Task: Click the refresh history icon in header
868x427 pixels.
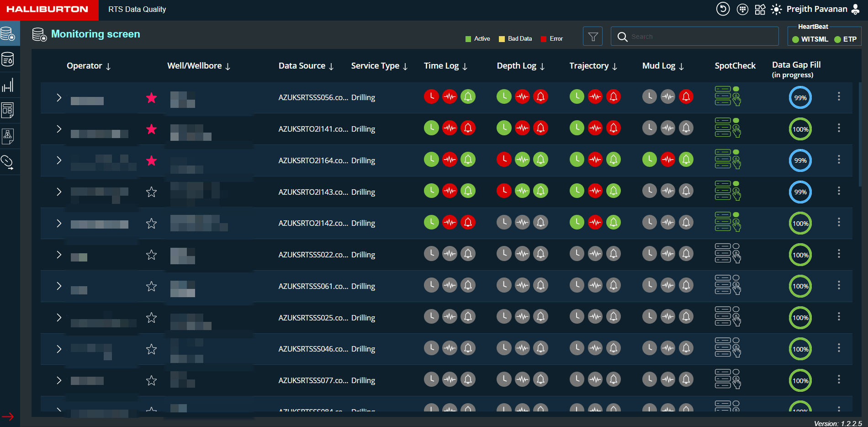Action: point(723,9)
